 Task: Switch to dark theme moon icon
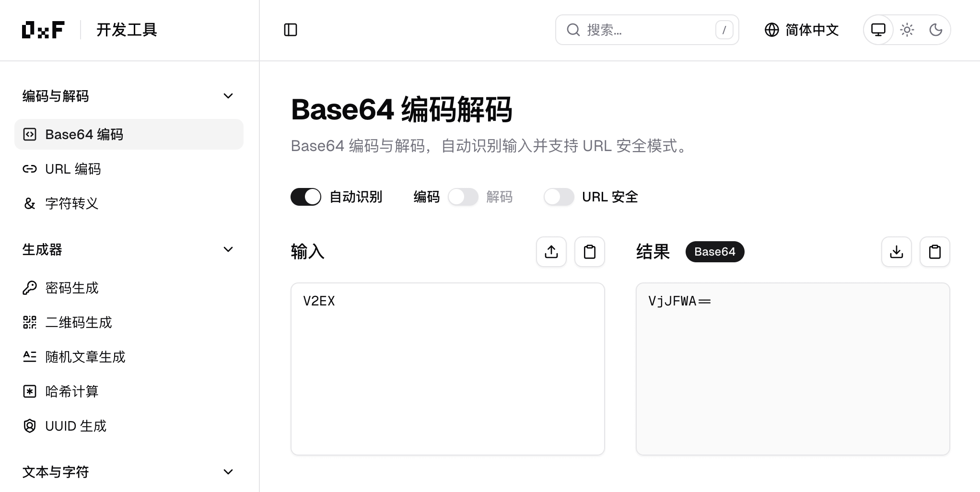point(935,30)
